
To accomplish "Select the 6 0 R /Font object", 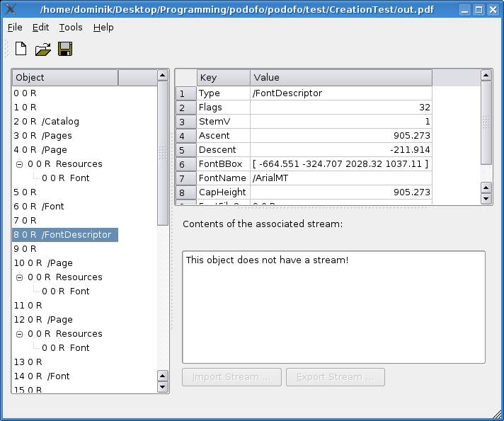I will pyautogui.click(x=38, y=207).
